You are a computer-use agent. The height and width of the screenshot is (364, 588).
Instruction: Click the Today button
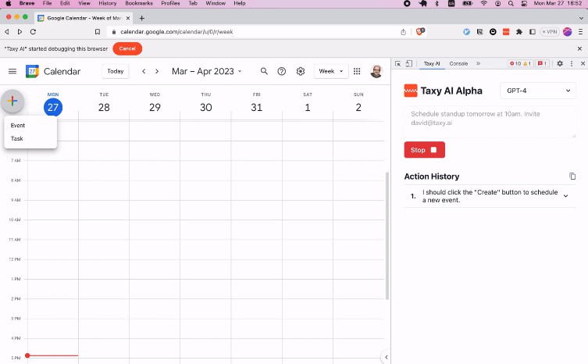click(116, 71)
